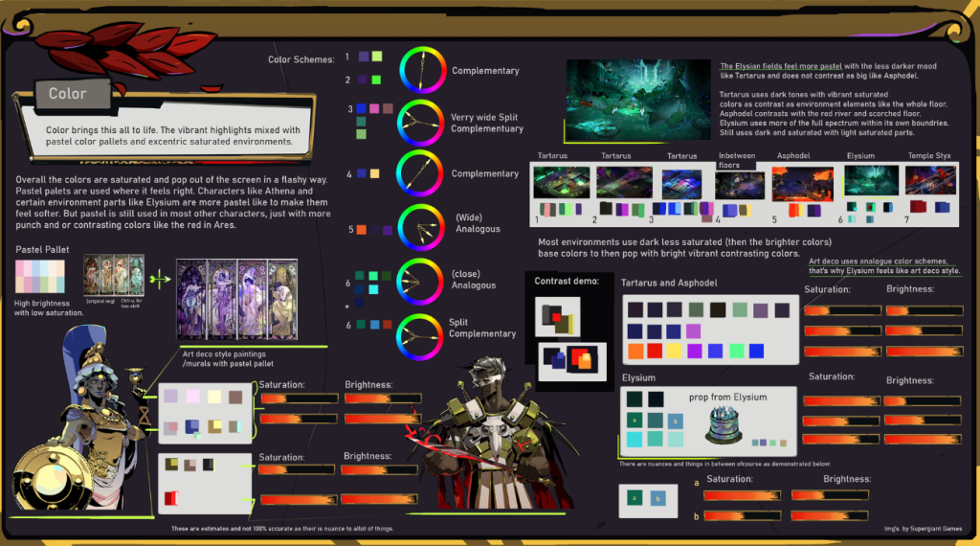Click the Ares character illustration
The height and width of the screenshot is (546, 980).
tap(494, 433)
